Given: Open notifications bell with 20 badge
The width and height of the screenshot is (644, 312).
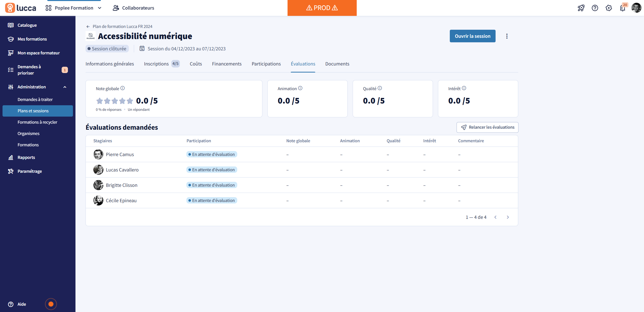Looking at the screenshot, I should click(x=623, y=8).
